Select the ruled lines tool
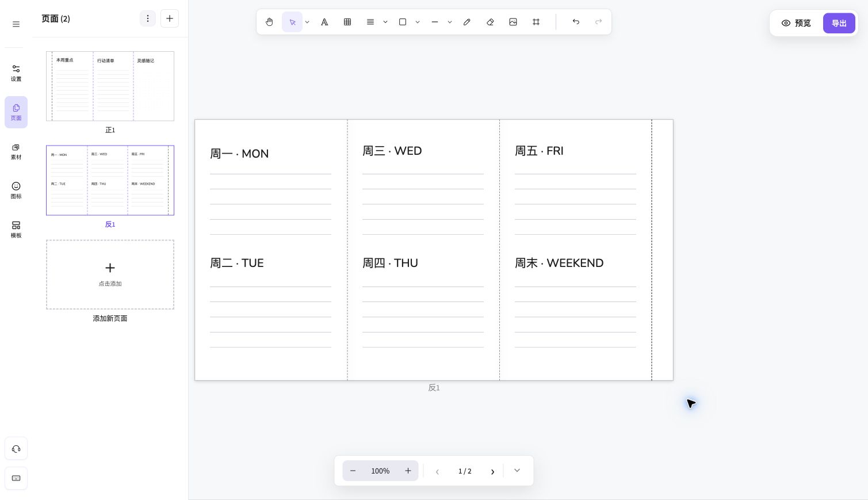The height and width of the screenshot is (500, 868). [x=370, y=22]
